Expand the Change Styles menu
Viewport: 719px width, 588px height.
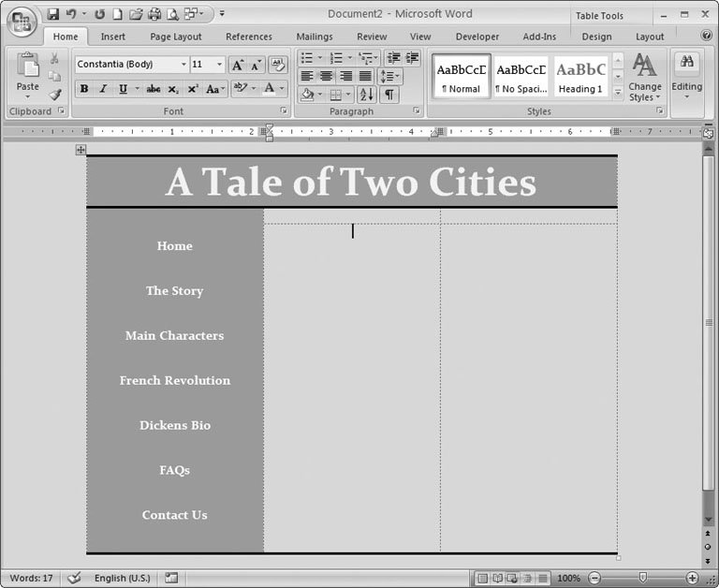[644, 78]
